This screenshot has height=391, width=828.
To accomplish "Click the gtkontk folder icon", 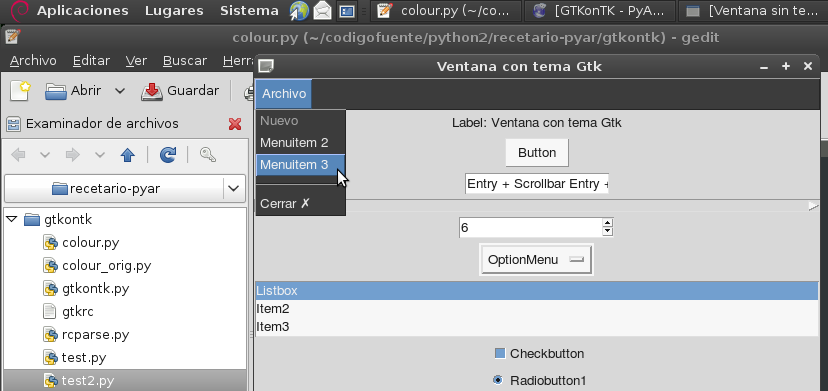I will pyautogui.click(x=32, y=219).
